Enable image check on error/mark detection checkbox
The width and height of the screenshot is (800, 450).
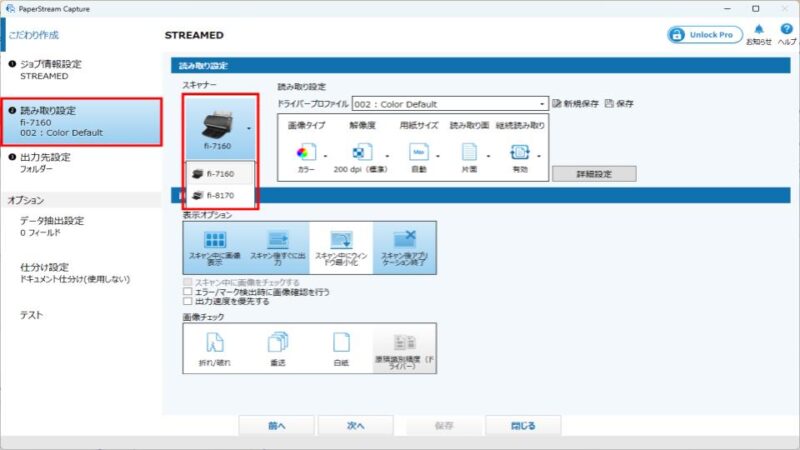pyautogui.click(x=188, y=292)
